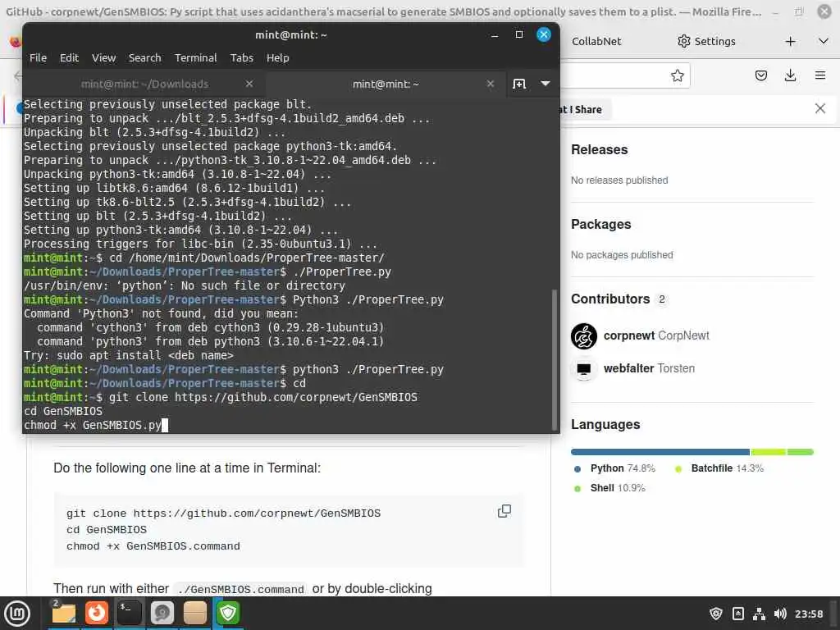The image size is (840, 630).
Task: Open the notes tray icon
Action: tap(737, 614)
